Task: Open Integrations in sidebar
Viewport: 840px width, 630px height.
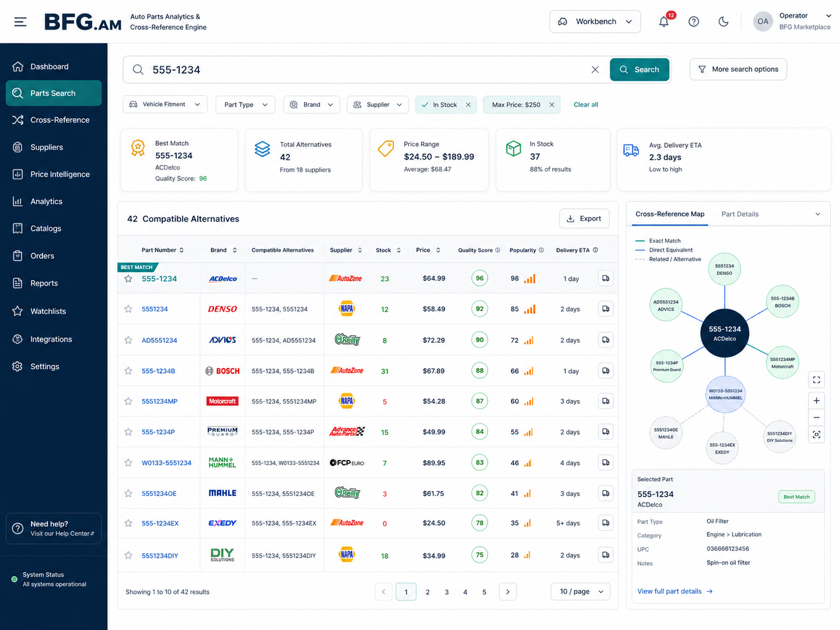Action: point(53,339)
